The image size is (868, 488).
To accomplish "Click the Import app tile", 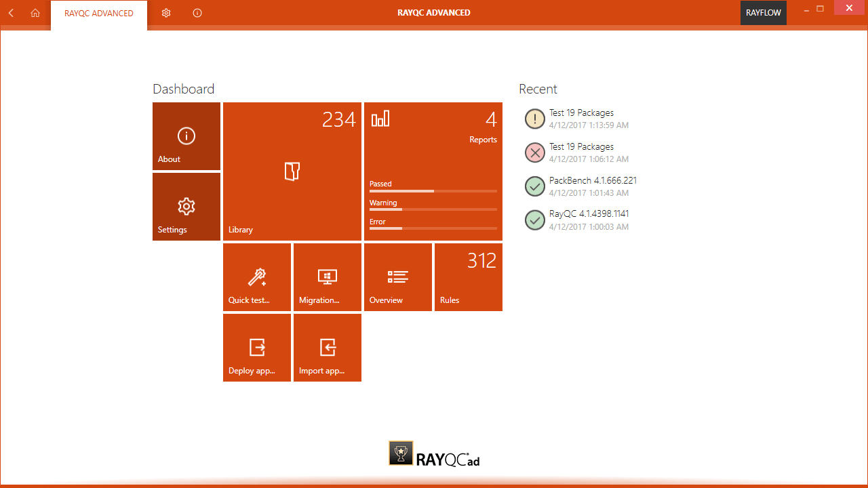I will pos(328,348).
